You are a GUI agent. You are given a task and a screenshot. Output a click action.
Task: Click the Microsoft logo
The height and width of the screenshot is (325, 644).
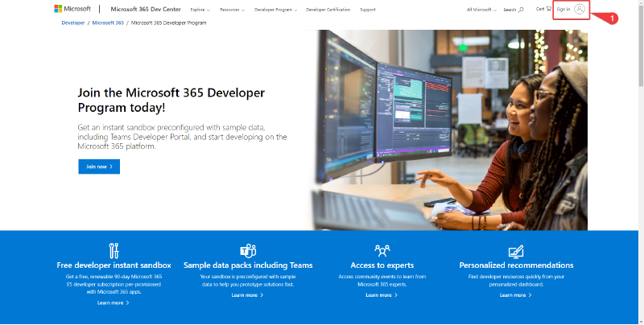coord(72,9)
